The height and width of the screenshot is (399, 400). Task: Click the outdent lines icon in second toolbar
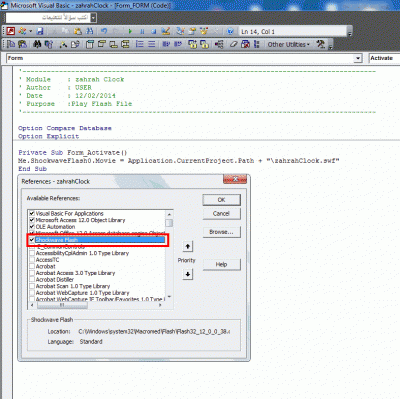[x=152, y=44]
